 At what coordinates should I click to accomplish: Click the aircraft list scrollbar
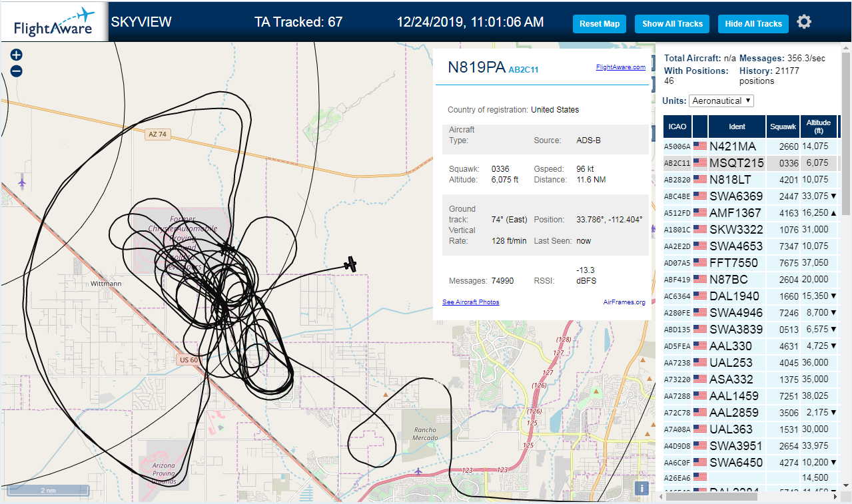847,133
